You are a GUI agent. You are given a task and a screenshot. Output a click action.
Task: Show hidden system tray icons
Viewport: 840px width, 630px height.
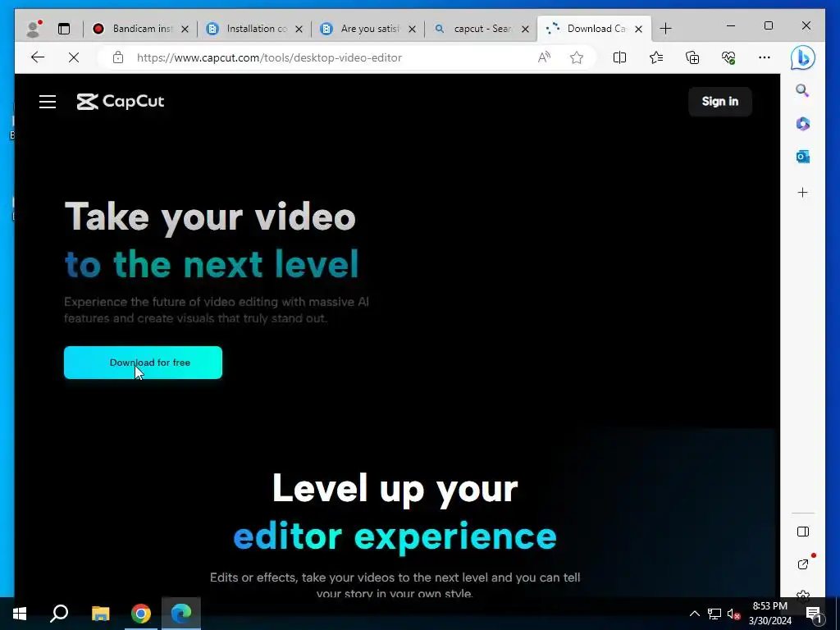(x=694, y=614)
